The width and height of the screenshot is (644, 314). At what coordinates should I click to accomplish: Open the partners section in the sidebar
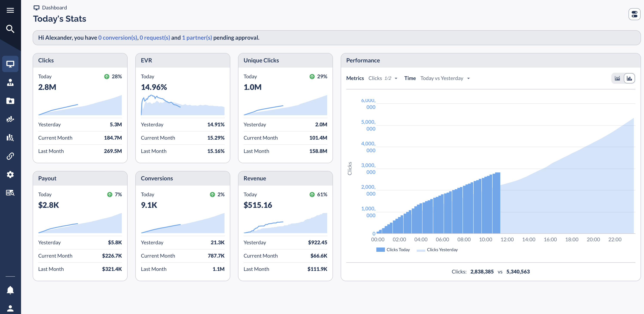10,82
